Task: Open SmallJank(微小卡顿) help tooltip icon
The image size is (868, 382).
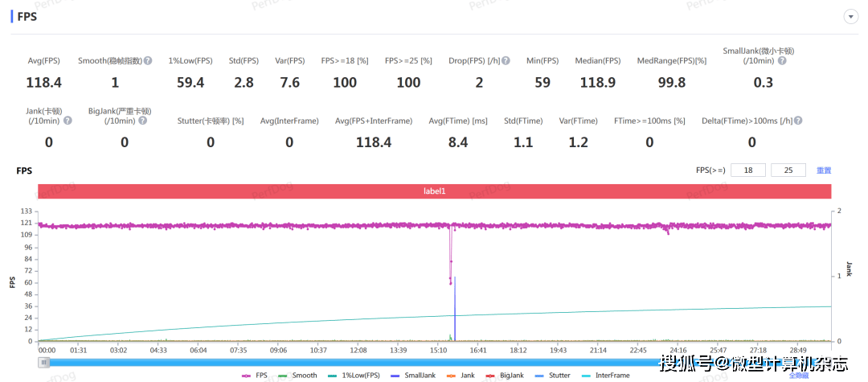Action: coord(781,60)
